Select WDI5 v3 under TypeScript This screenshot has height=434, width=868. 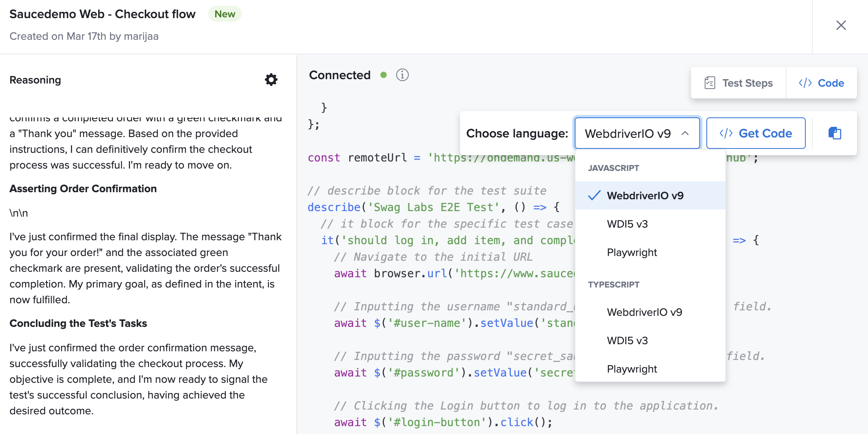tap(650, 340)
